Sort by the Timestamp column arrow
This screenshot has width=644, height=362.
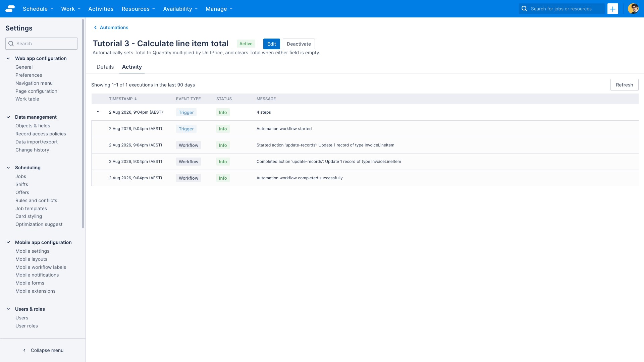[136, 99]
